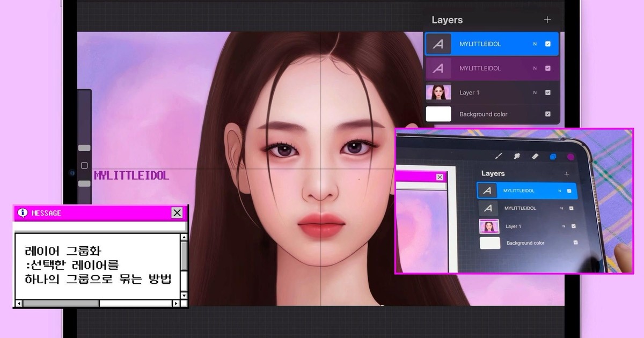
Task: Open the blend mode 'N' for MYLITTLEIDOL layer
Action: point(535,44)
